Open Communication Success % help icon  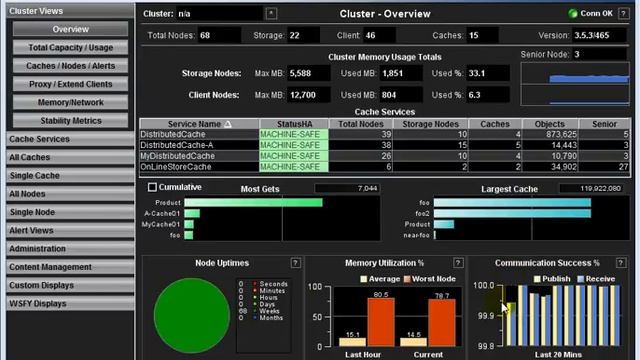click(621, 263)
